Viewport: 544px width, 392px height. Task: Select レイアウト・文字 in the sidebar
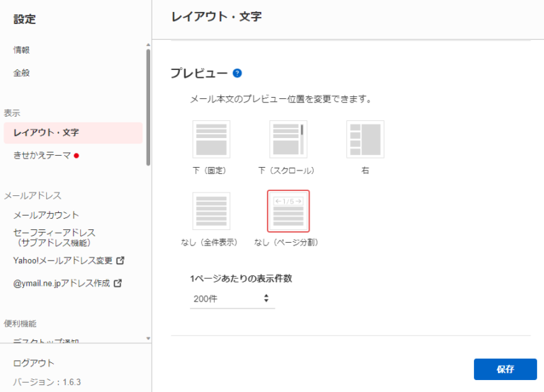tap(46, 133)
